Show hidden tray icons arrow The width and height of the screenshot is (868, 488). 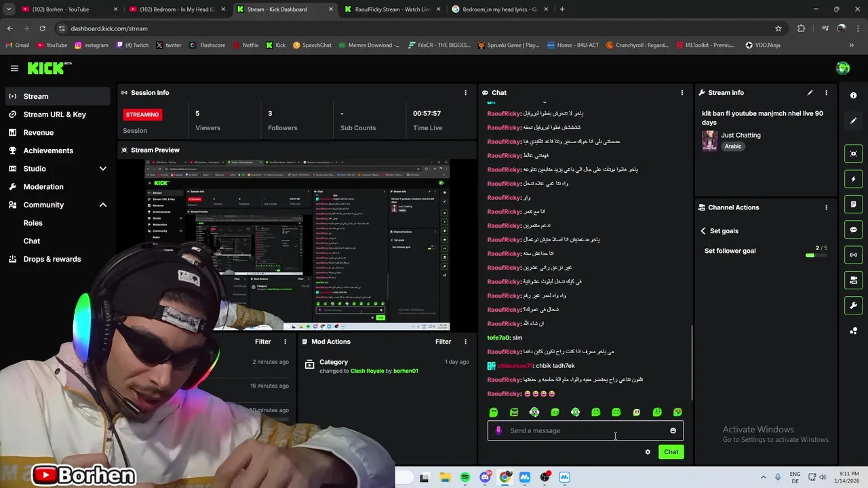click(763, 478)
